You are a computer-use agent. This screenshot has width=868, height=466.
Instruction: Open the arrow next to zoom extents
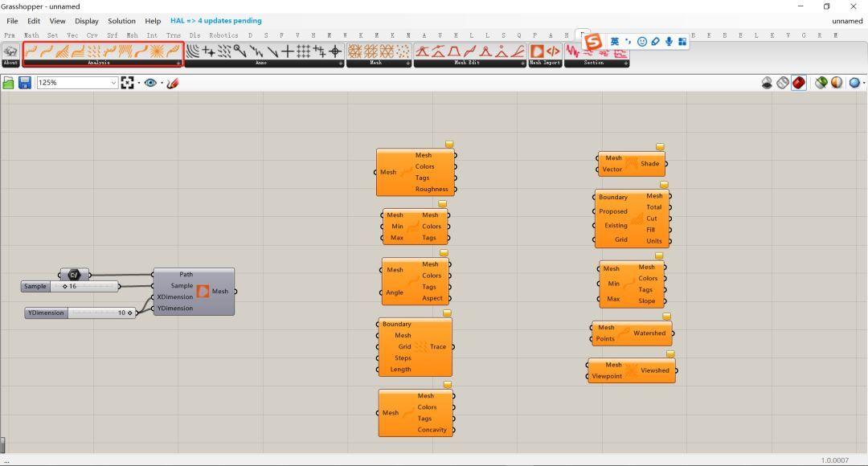tap(138, 83)
